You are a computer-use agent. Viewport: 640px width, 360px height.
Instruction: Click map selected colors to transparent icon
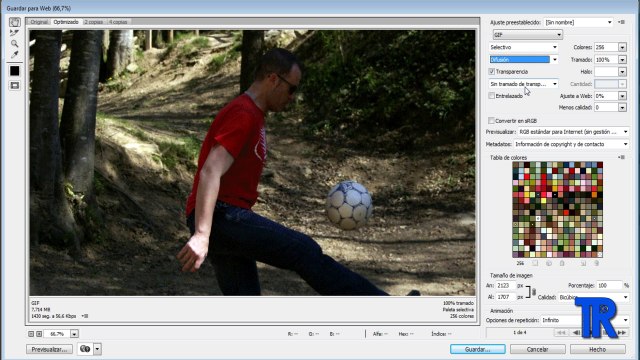point(535,263)
